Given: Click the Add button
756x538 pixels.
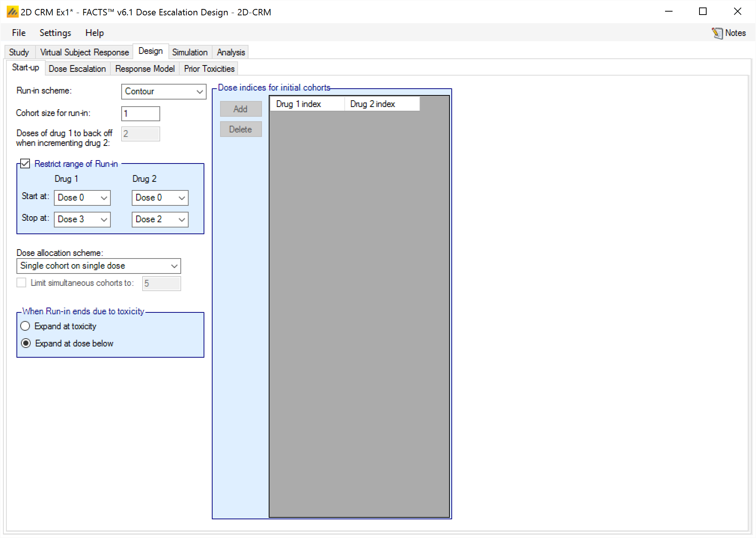Looking at the screenshot, I should click(x=240, y=109).
